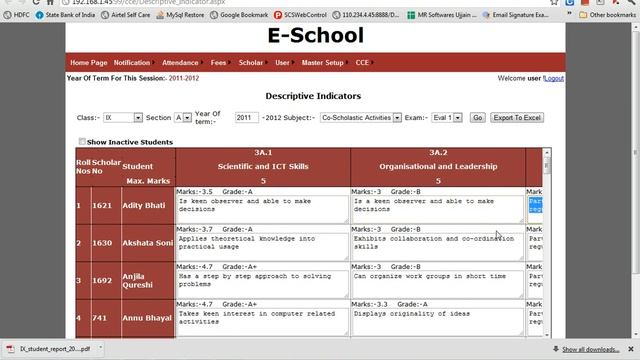Open the Attendance menu

click(x=180, y=62)
